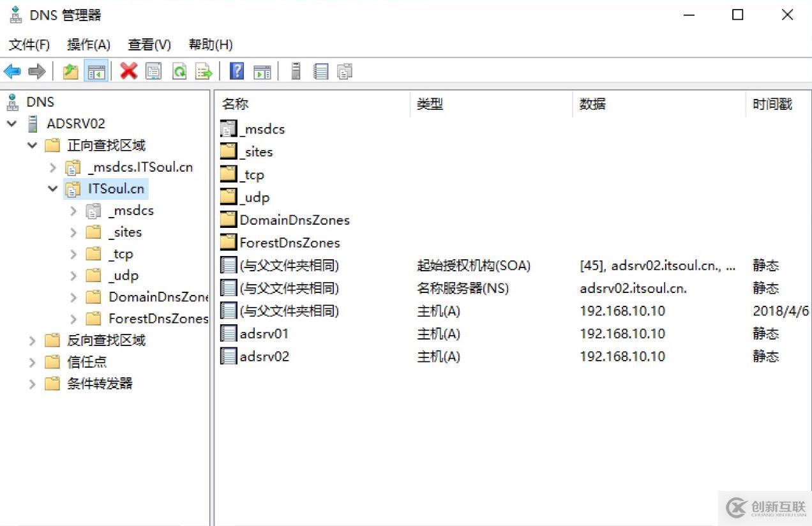The image size is (812, 526).
Task: Sort by the 数据 column header
Action: [x=659, y=104]
